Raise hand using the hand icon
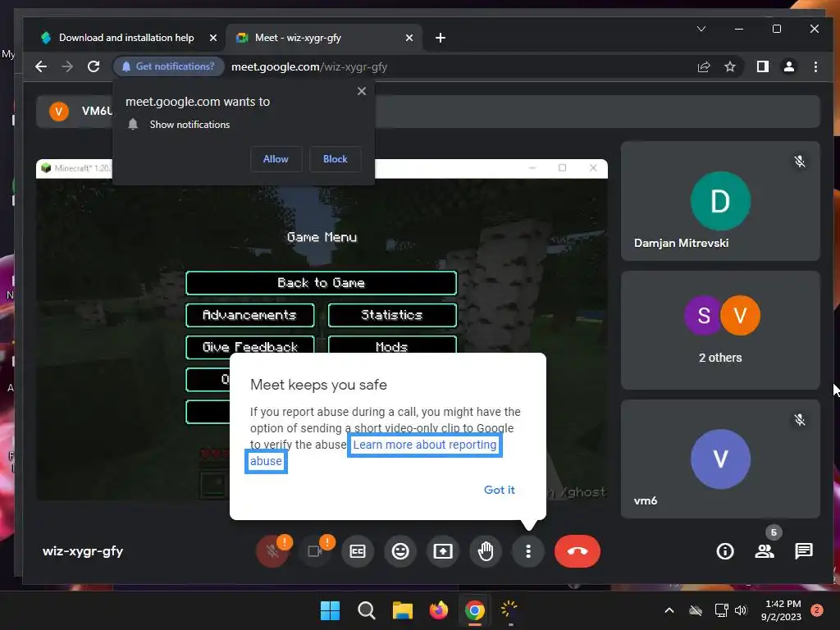Viewport: 840px width, 630px height. tap(486, 550)
